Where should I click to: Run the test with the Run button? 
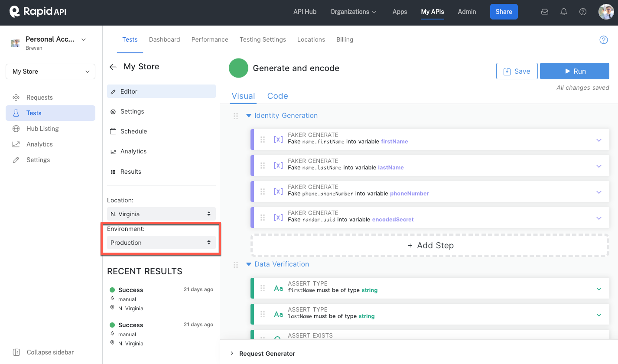coord(575,71)
